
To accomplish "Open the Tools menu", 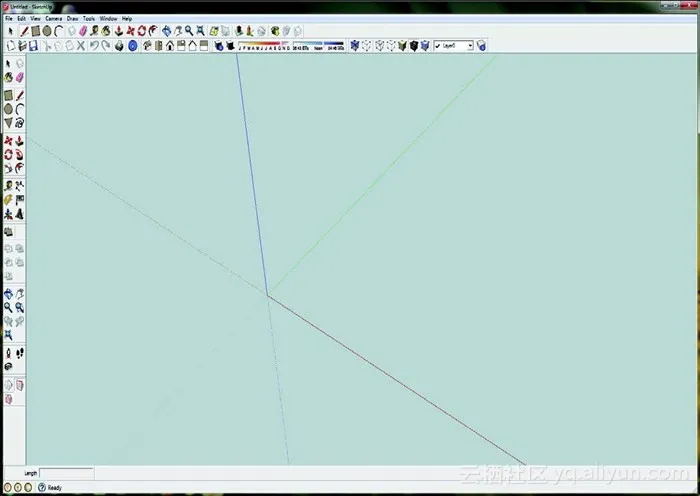I will 89,18.
